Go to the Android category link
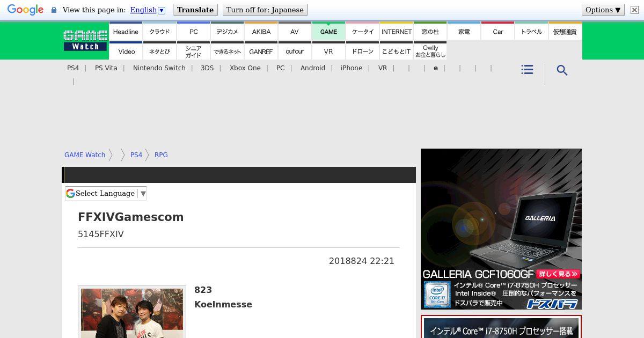This screenshot has height=338, width=644. click(x=313, y=68)
